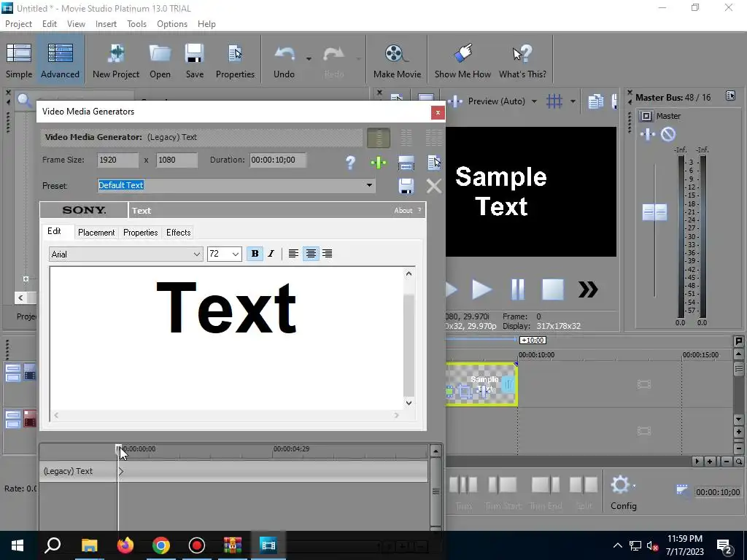Click the preview Stop button
This screenshot has width=747, height=560.
click(553, 289)
